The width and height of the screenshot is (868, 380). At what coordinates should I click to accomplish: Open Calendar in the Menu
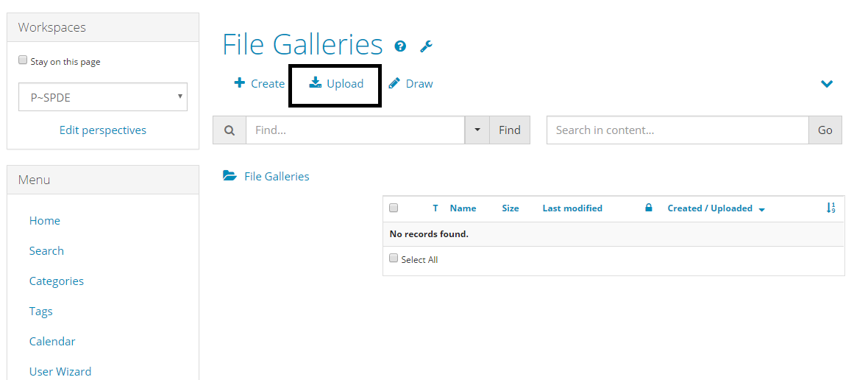(x=52, y=341)
